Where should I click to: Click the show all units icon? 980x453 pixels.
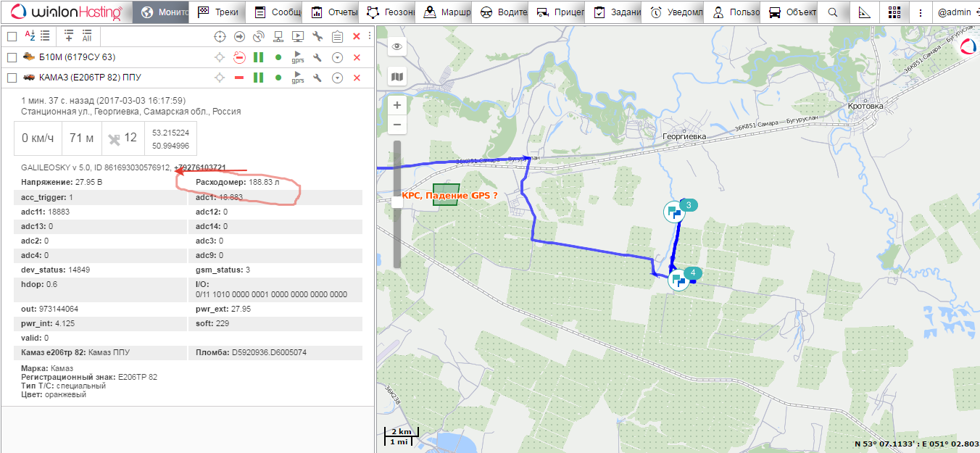point(87,36)
